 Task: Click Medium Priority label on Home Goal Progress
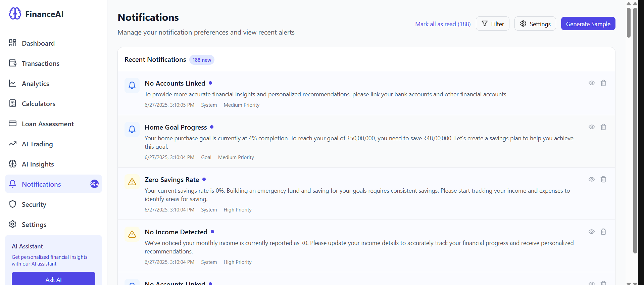236,157
